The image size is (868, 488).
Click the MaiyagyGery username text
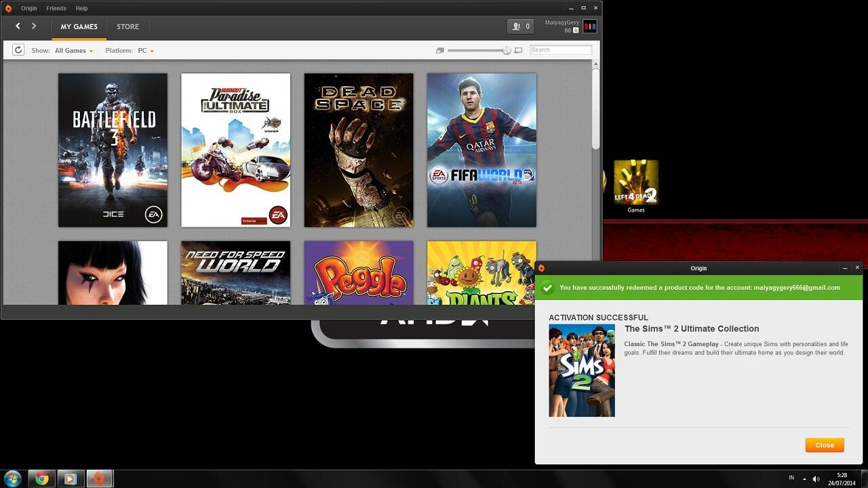[562, 22]
